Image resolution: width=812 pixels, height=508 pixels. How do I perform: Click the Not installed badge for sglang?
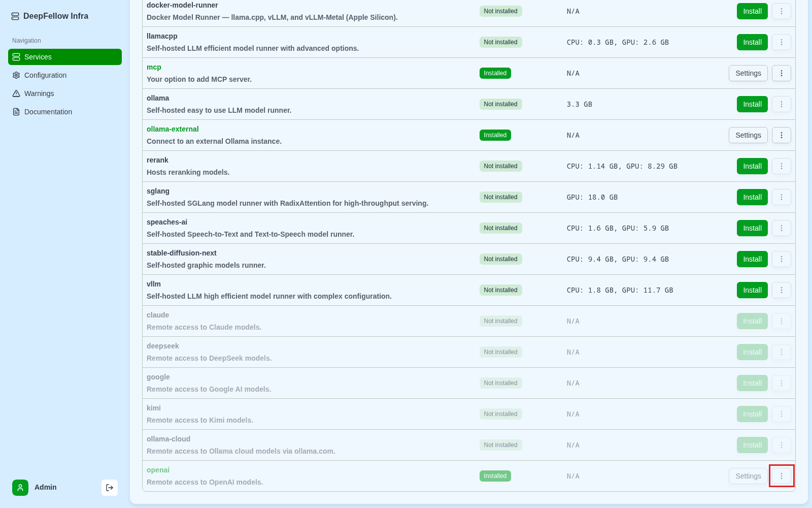501,197
